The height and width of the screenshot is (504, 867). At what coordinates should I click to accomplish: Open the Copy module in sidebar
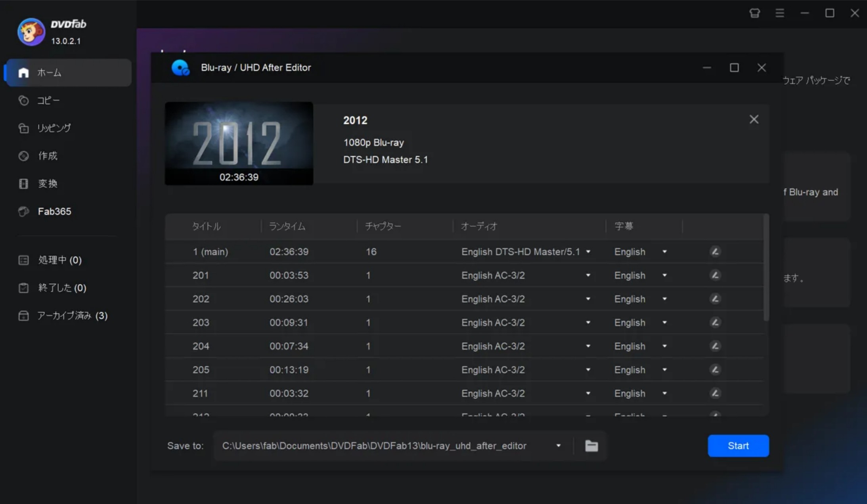coord(69,100)
